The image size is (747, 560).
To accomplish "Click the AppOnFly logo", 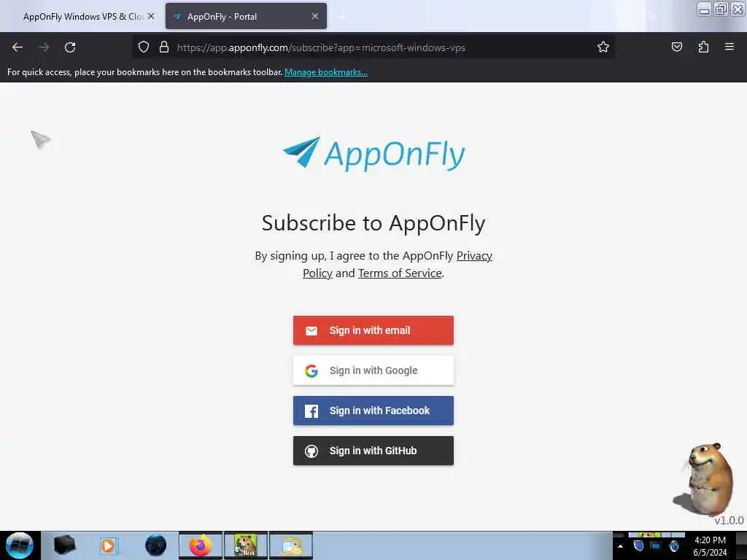I will [373, 153].
